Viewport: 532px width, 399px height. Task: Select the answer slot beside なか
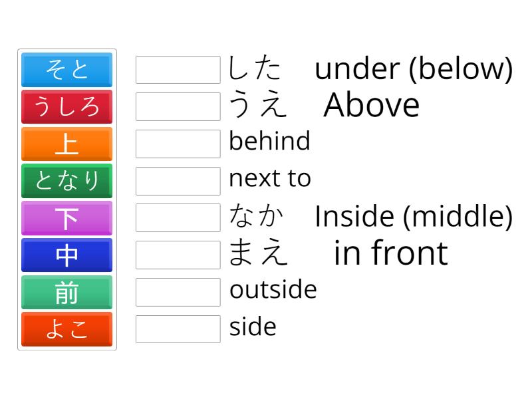coord(178,215)
